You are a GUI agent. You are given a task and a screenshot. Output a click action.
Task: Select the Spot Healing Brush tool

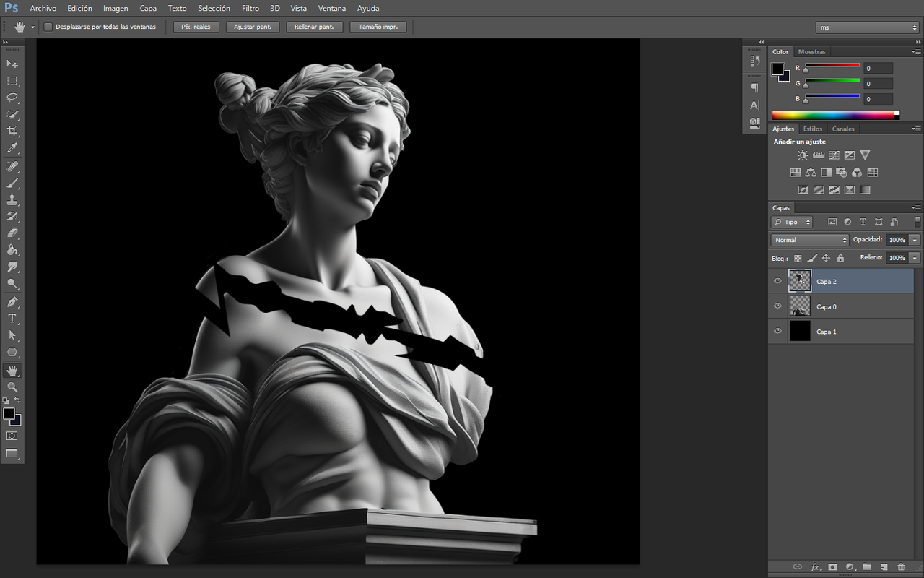12,166
